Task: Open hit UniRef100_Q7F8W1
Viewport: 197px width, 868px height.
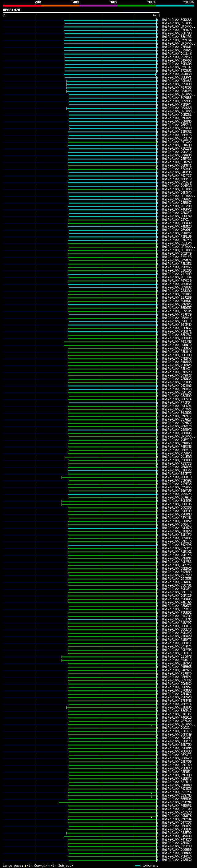Action: [x=176, y=47]
